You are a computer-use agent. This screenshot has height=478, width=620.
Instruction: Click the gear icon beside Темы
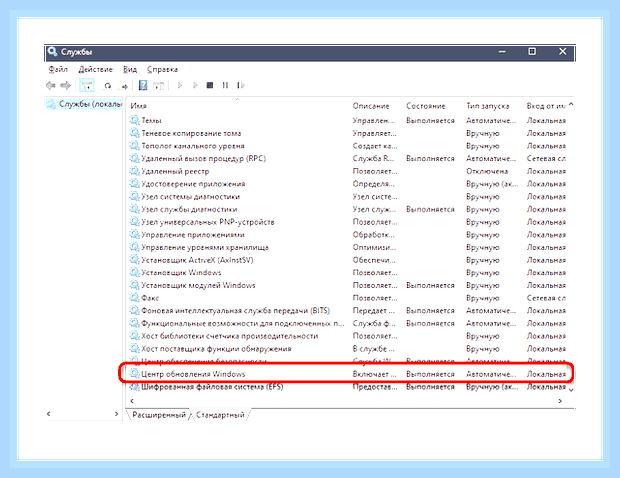134,120
